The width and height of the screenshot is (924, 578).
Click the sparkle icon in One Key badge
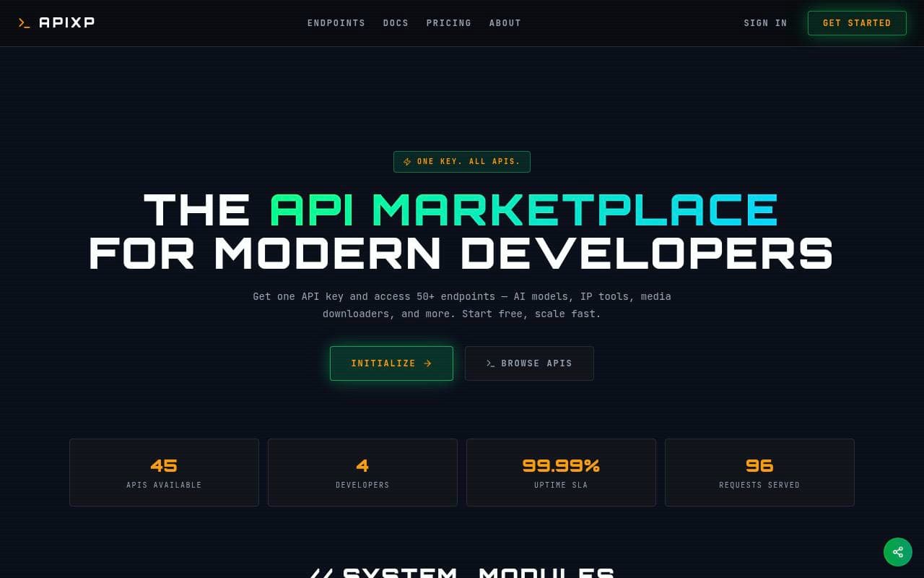[407, 162]
